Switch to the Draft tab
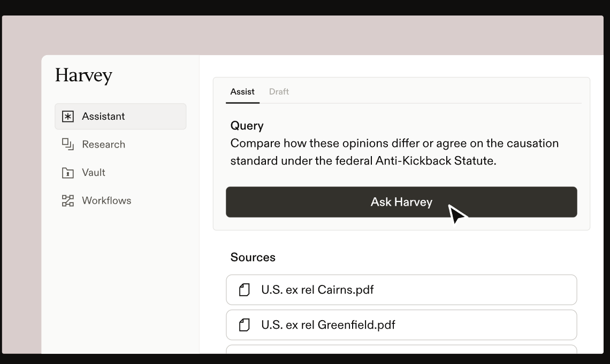 pyautogui.click(x=279, y=92)
